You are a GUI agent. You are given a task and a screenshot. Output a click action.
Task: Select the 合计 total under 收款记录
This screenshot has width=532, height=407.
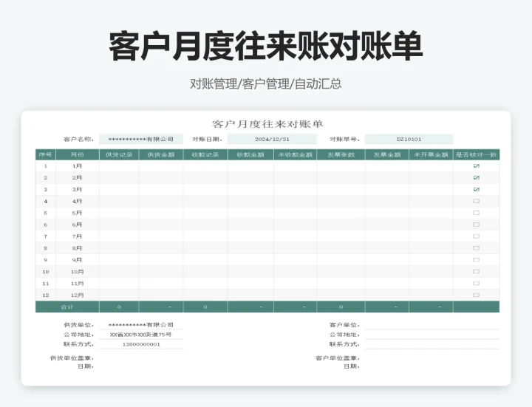(x=205, y=307)
